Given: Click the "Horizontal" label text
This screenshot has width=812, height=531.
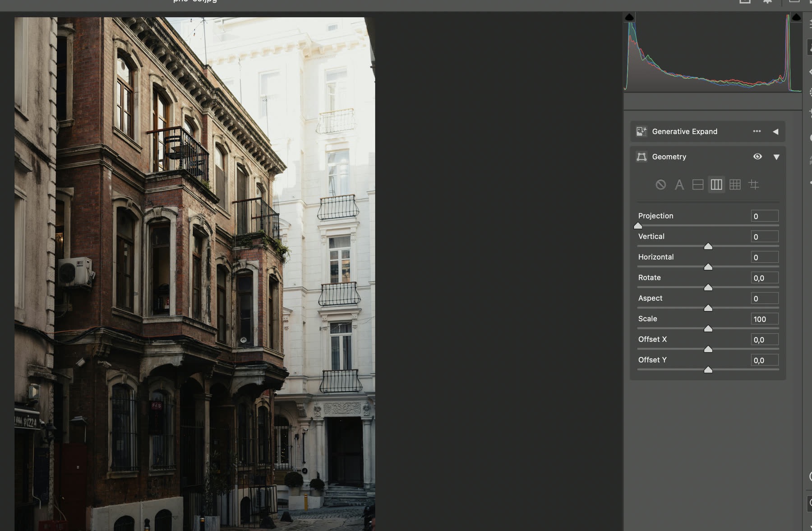Looking at the screenshot, I should point(656,257).
